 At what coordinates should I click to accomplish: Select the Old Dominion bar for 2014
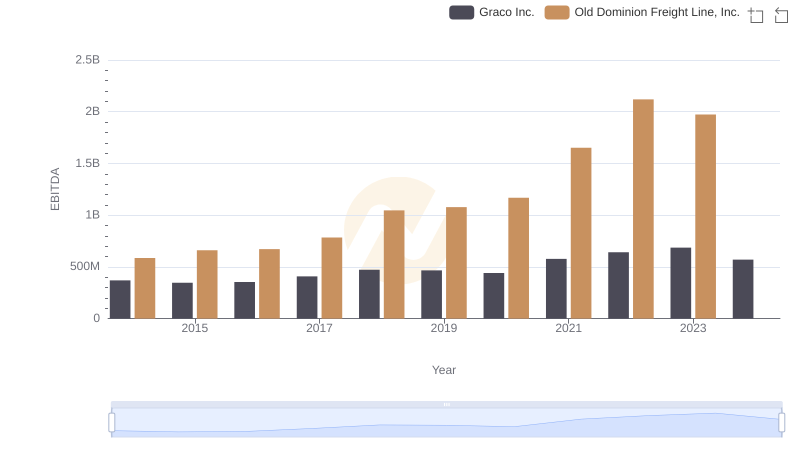145,288
